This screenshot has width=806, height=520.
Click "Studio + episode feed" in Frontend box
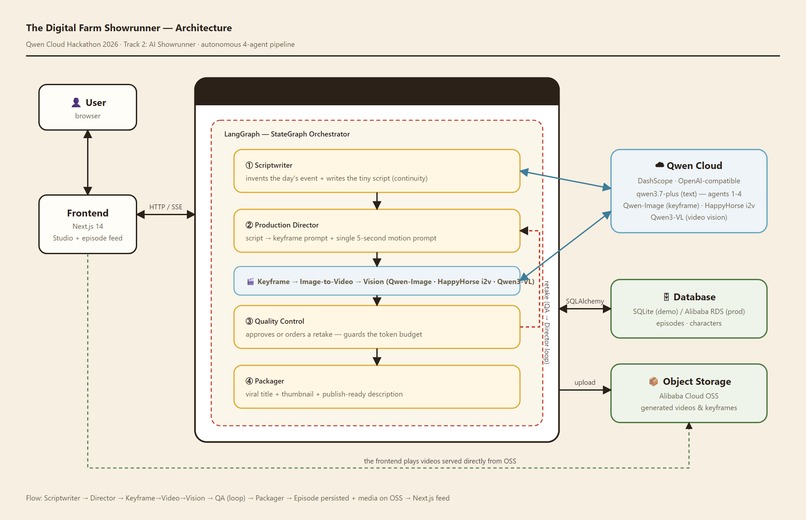click(x=87, y=238)
